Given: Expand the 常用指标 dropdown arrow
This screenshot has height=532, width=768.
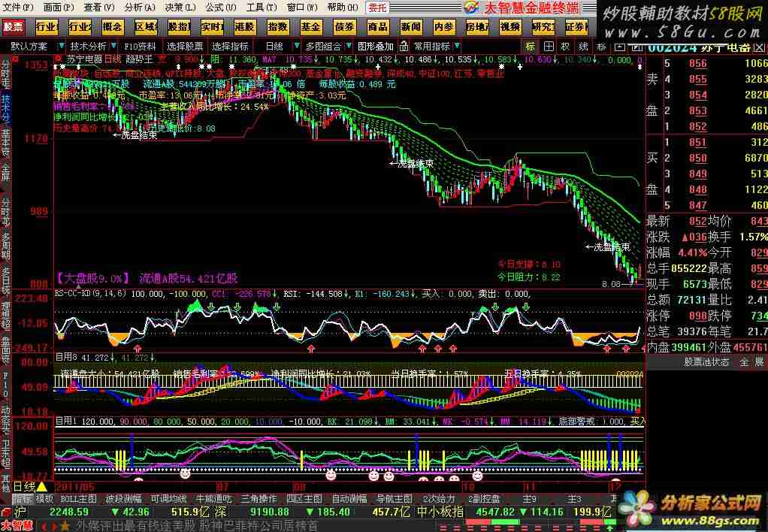Looking at the screenshot, I should 457,46.
